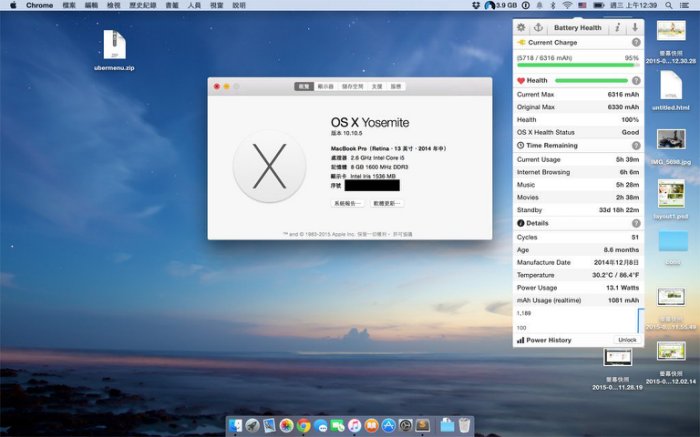
Task: Click the battery icon in menu bar
Action: pos(599,5)
